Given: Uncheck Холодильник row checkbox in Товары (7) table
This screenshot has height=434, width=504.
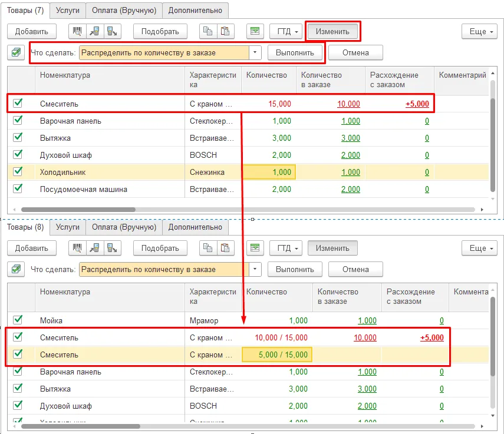Looking at the screenshot, I should (x=18, y=172).
